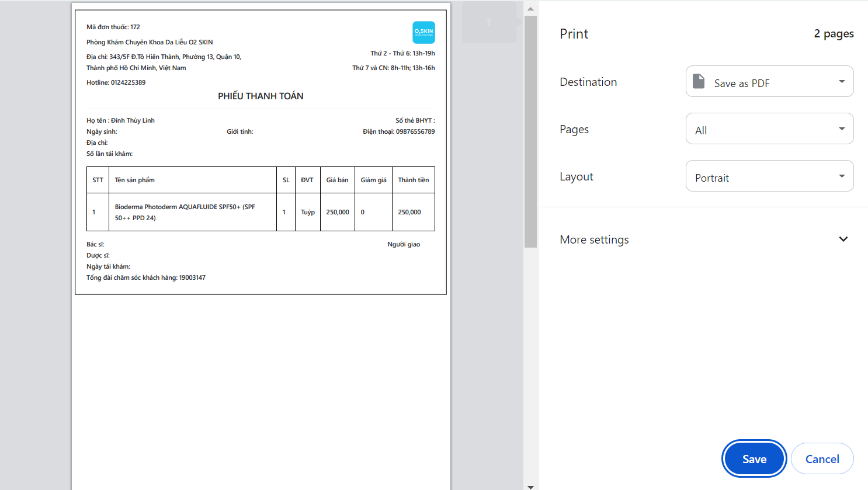Open the Pages dropdown showing All
Screen dimensions: 868x490
769,129
